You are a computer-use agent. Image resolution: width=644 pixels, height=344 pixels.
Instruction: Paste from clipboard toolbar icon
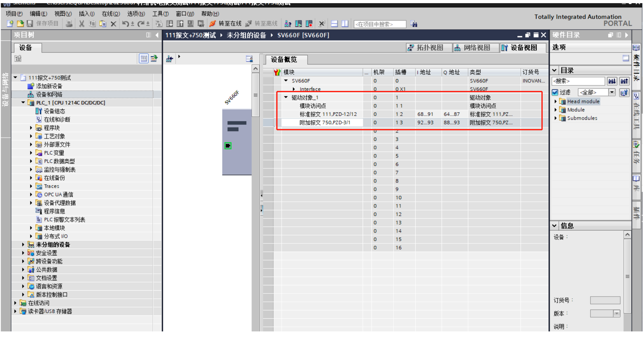pyautogui.click(x=103, y=24)
